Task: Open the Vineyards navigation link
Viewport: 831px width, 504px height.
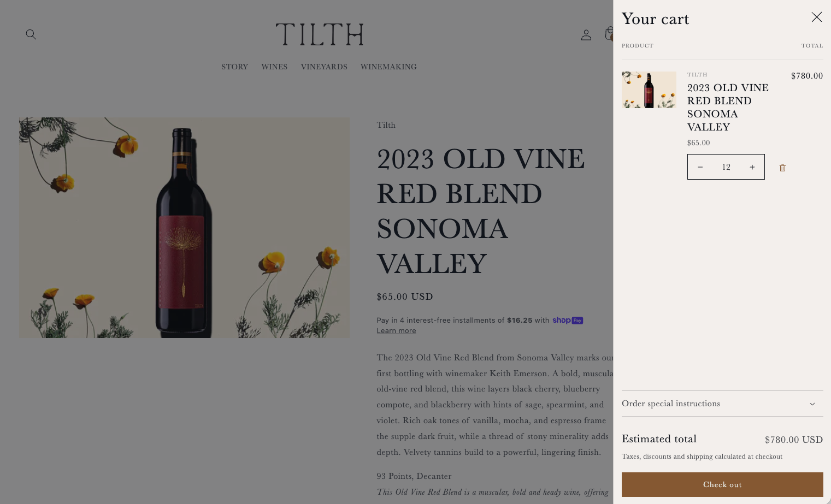Action: (x=324, y=67)
